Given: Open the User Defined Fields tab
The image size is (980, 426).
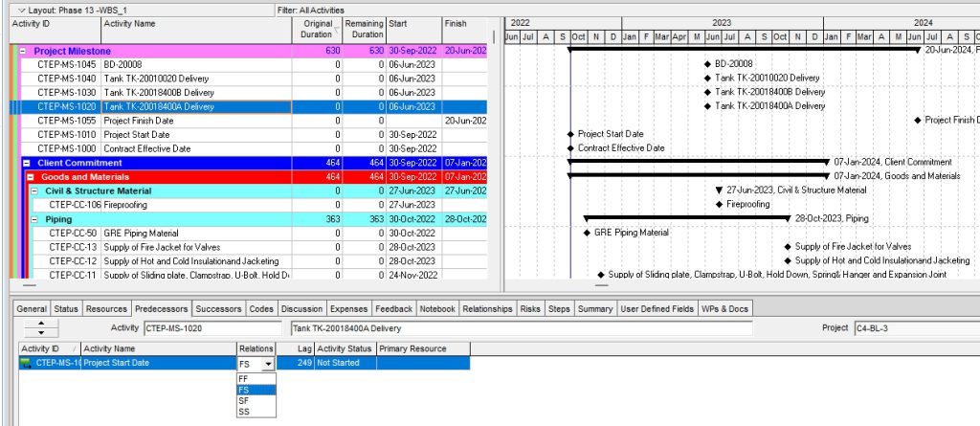Looking at the screenshot, I should (x=657, y=309).
